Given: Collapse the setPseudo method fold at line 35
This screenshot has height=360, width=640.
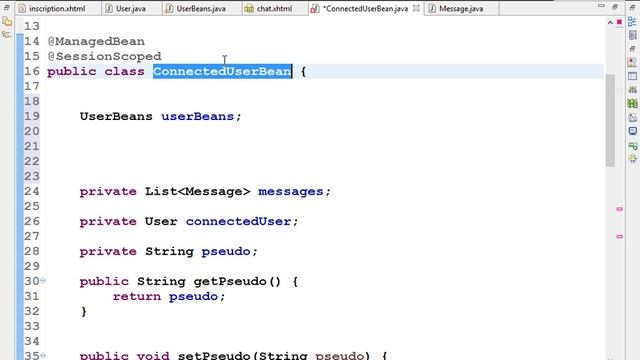Looking at the screenshot, I should (x=42, y=355).
